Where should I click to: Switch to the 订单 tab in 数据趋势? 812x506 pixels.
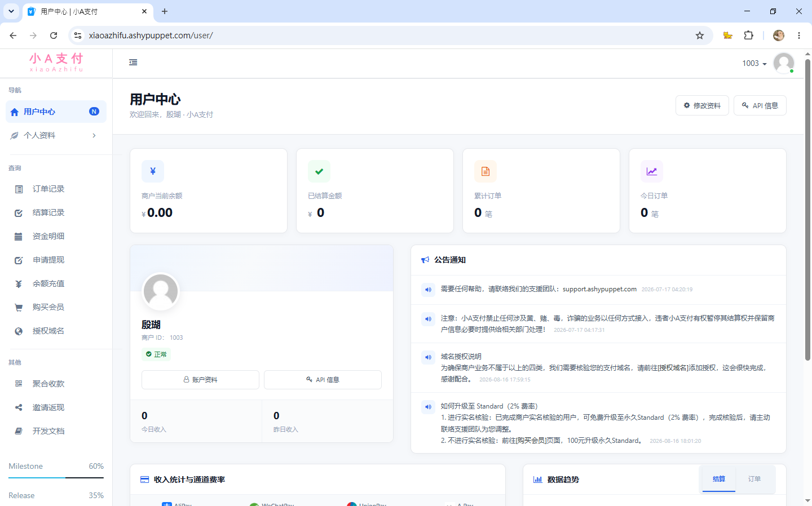coord(754,479)
